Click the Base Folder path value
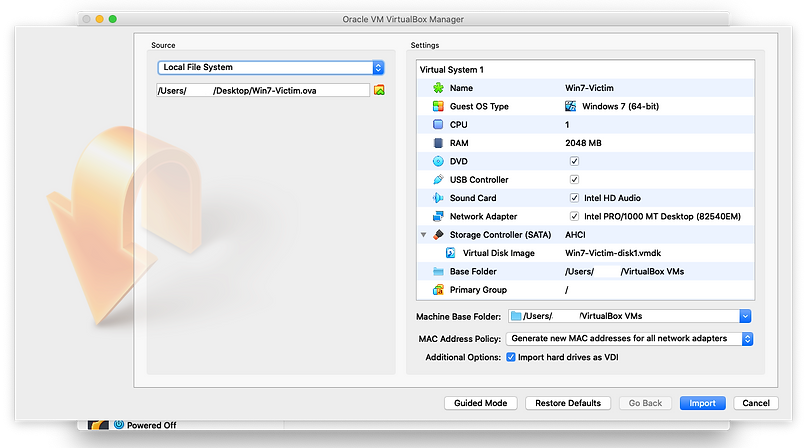Screen dimensions: 807x448 click(624, 271)
